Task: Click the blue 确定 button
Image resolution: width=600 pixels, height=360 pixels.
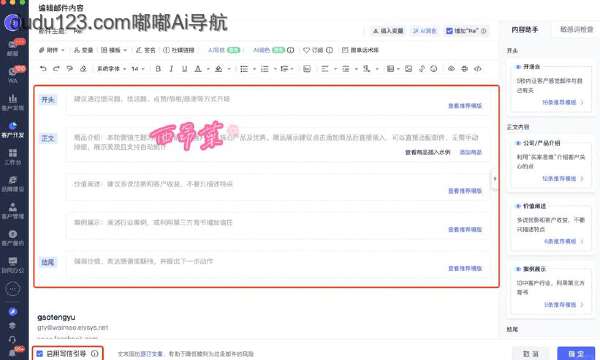Action: (x=576, y=354)
